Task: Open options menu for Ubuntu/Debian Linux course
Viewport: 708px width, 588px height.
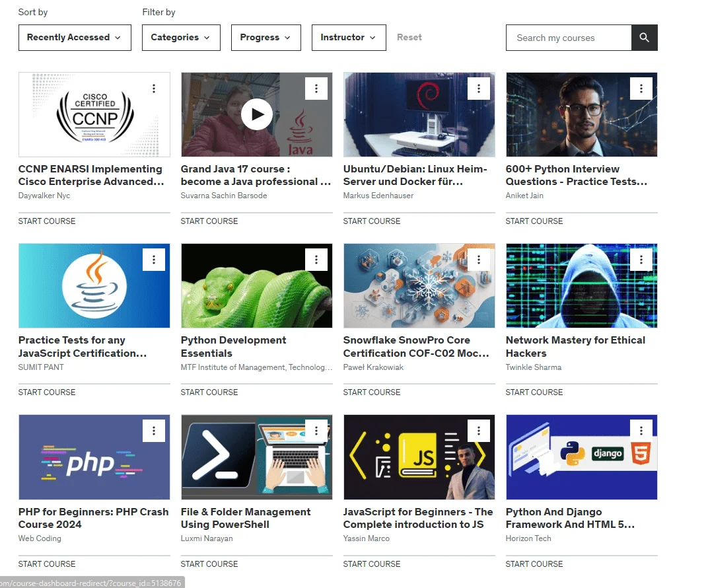Action: pyautogui.click(x=479, y=89)
